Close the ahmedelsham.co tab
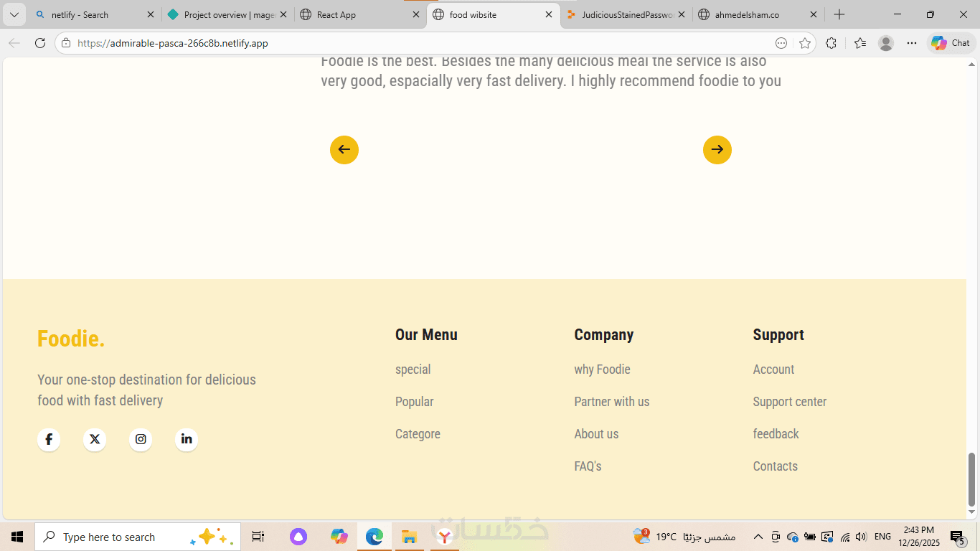The height and width of the screenshot is (551, 980). pos(814,14)
